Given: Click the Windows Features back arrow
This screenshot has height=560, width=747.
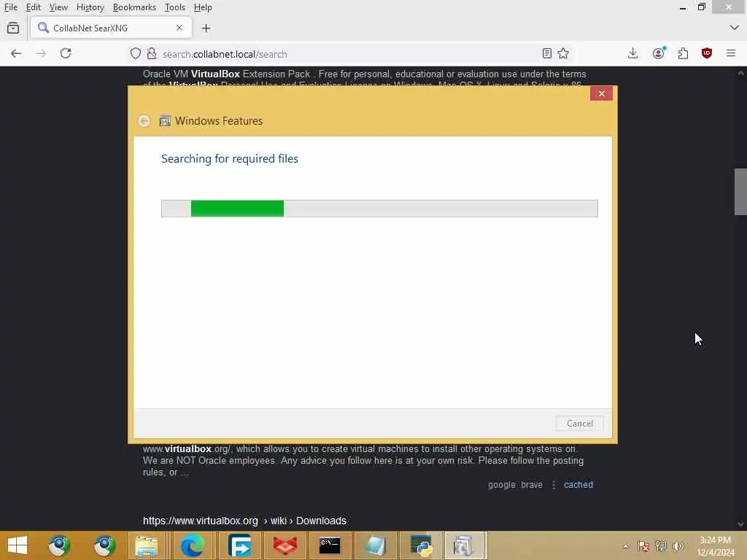Looking at the screenshot, I should click(x=144, y=121).
